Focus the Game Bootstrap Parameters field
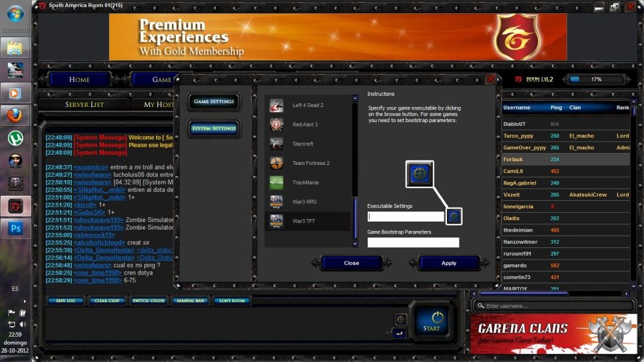This screenshot has width=644, height=362. [x=413, y=242]
